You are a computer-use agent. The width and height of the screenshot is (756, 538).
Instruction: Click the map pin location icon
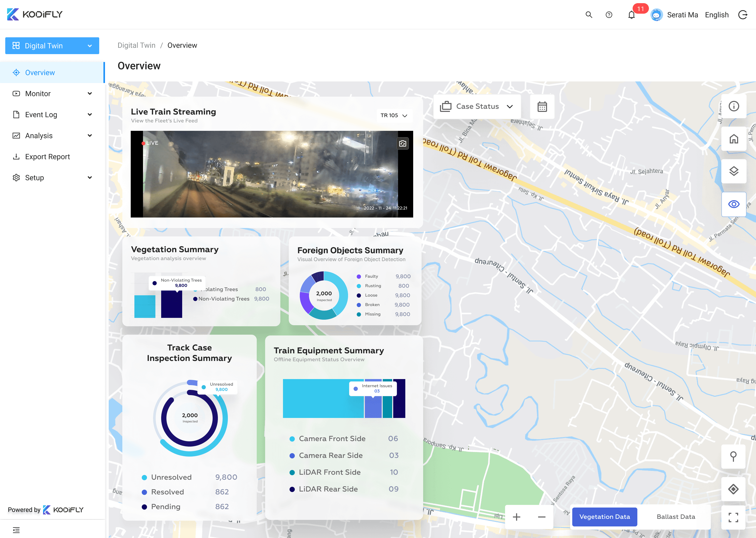(733, 457)
